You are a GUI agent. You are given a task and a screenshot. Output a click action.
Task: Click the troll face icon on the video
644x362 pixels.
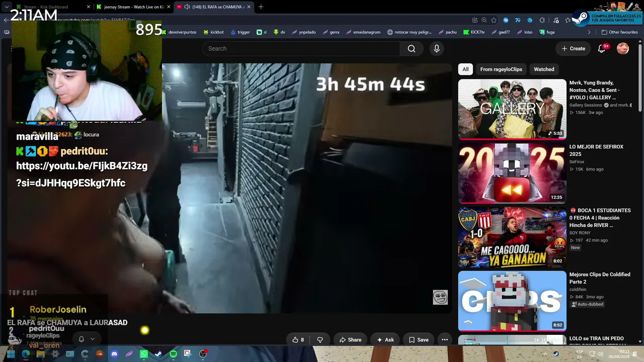[x=440, y=297]
